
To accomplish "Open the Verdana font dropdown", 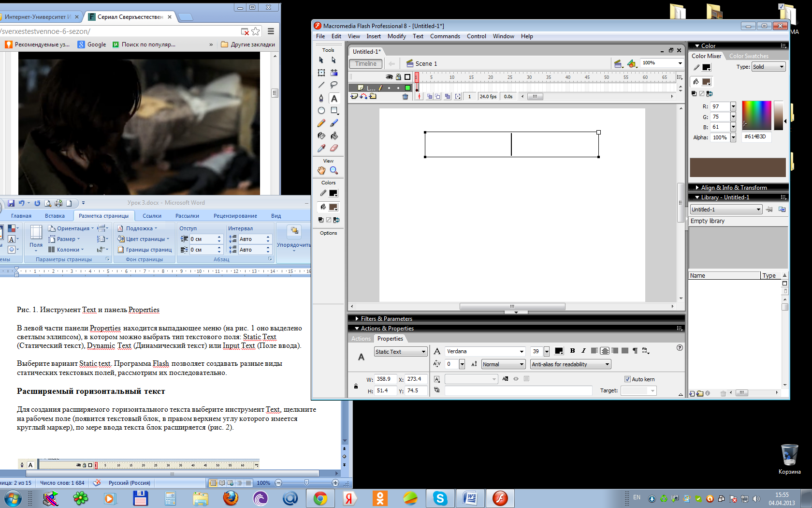I will [485, 351].
